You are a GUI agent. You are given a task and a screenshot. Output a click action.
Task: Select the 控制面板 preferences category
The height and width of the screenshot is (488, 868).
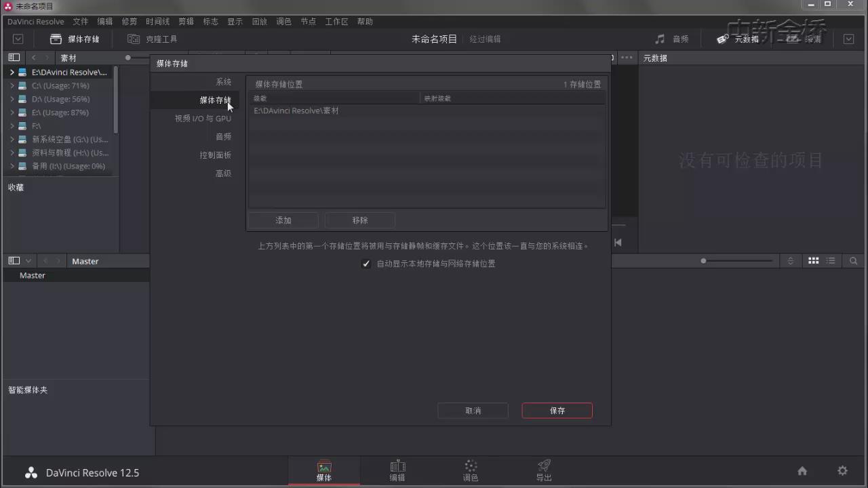coord(215,155)
